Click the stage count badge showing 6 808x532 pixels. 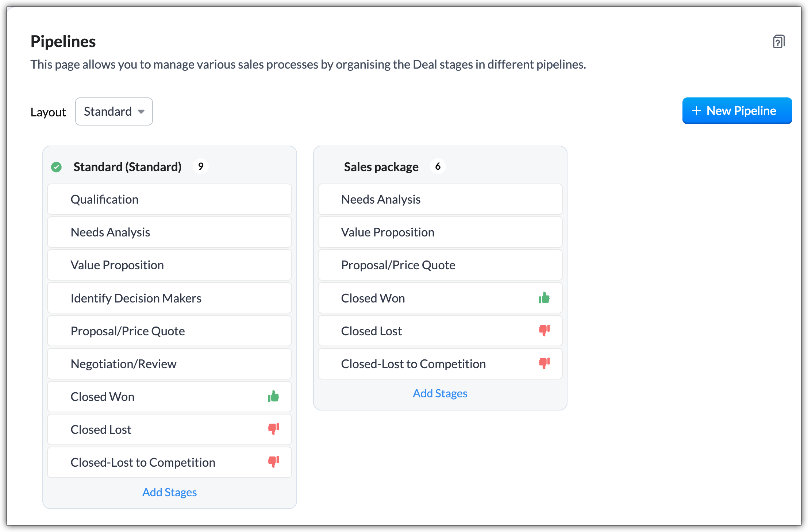(438, 166)
